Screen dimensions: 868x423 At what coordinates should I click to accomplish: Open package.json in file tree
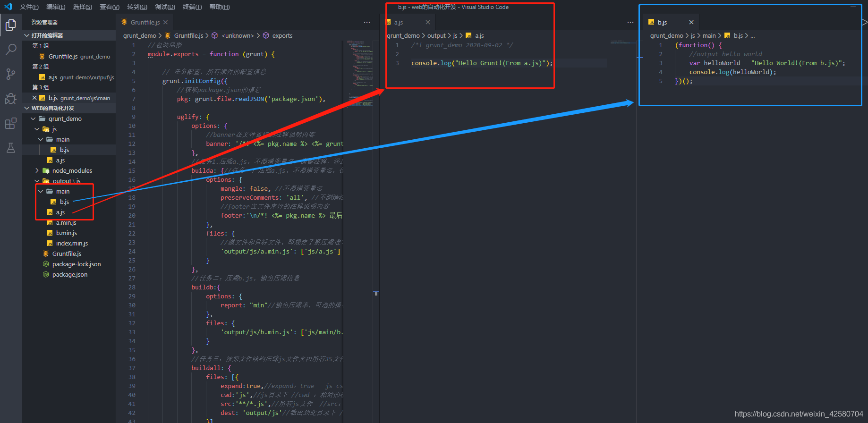[69, 274]
